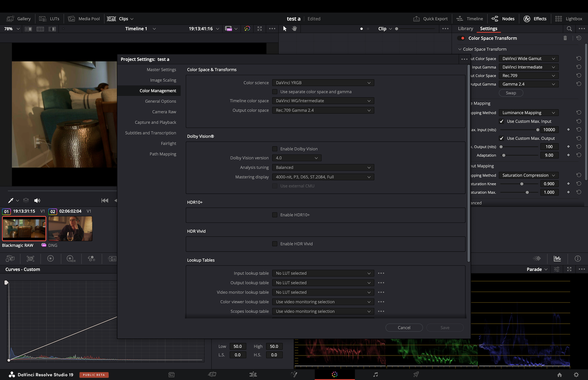Open the Effects panel

pyautogui.click(x=535, y=19)
